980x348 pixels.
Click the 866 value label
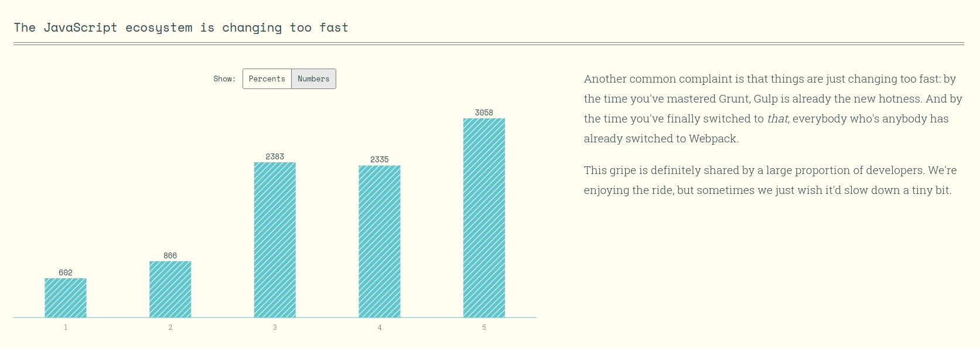(170, 255)
